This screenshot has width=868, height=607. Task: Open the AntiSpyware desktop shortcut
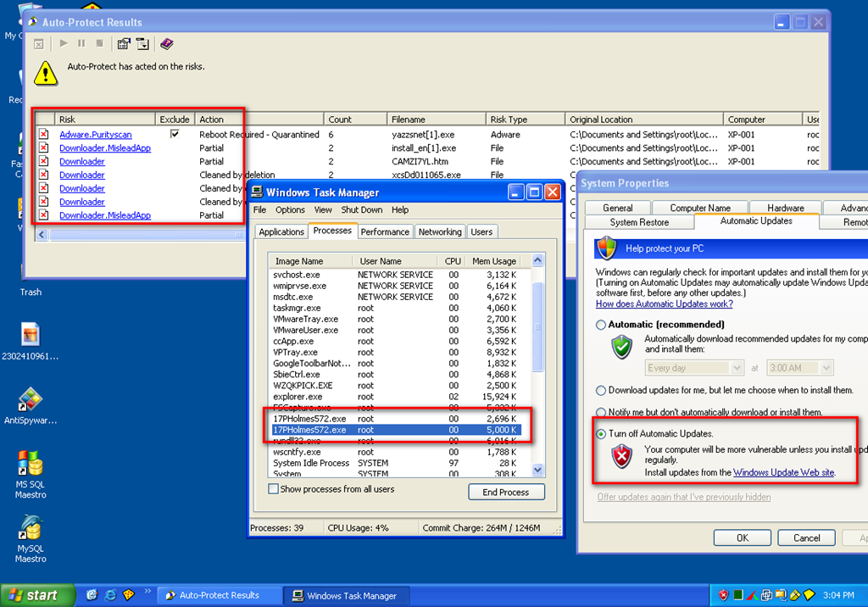pos(31,398)
